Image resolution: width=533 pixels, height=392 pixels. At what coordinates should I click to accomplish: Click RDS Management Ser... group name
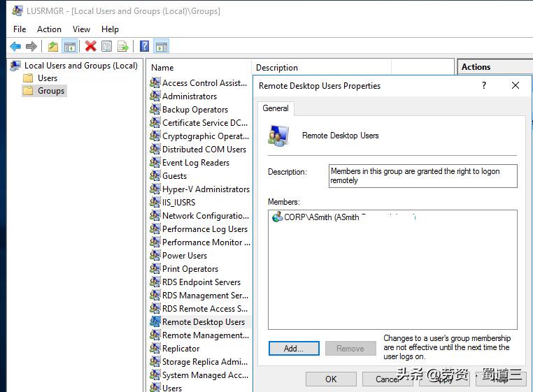pos(206,295)
